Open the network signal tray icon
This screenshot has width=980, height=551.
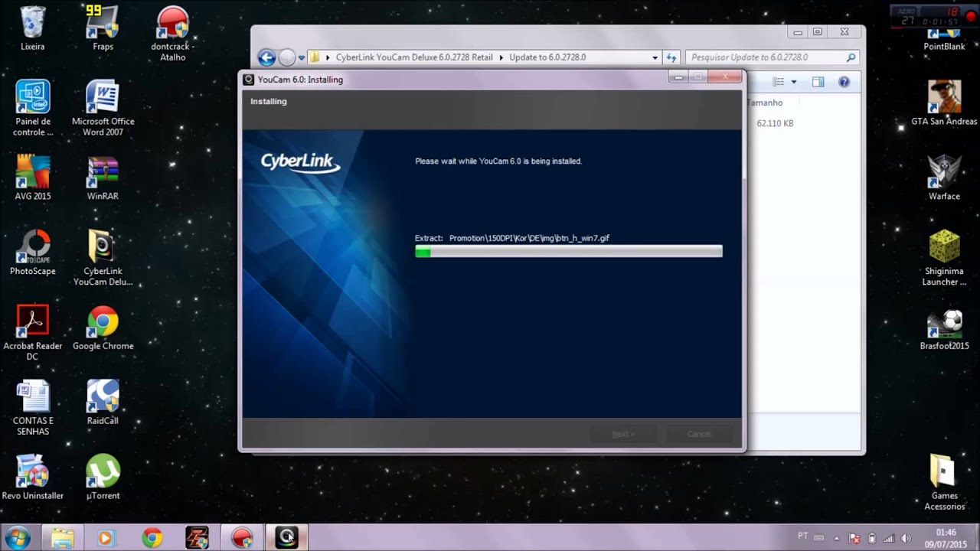coord(888,538)
